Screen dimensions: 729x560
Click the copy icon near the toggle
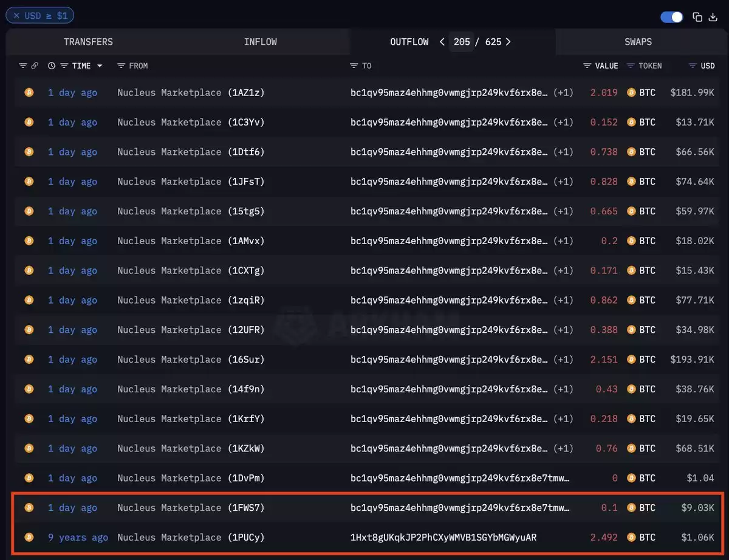[x=697, y=17]
